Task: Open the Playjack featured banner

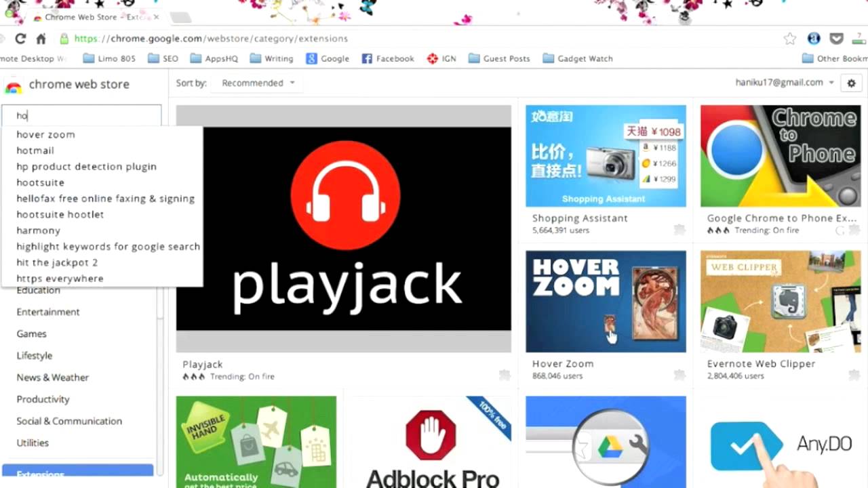Action: click(x=344, y=228)
